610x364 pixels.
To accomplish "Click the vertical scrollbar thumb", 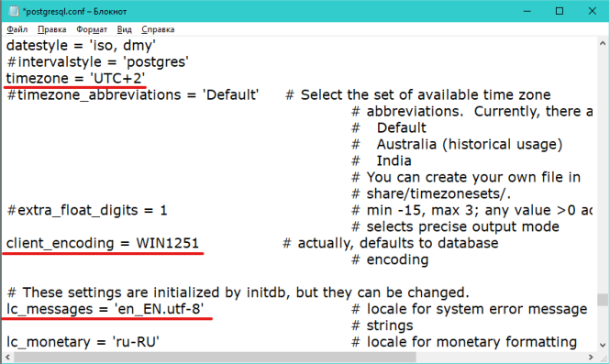I will click(603, 300).
